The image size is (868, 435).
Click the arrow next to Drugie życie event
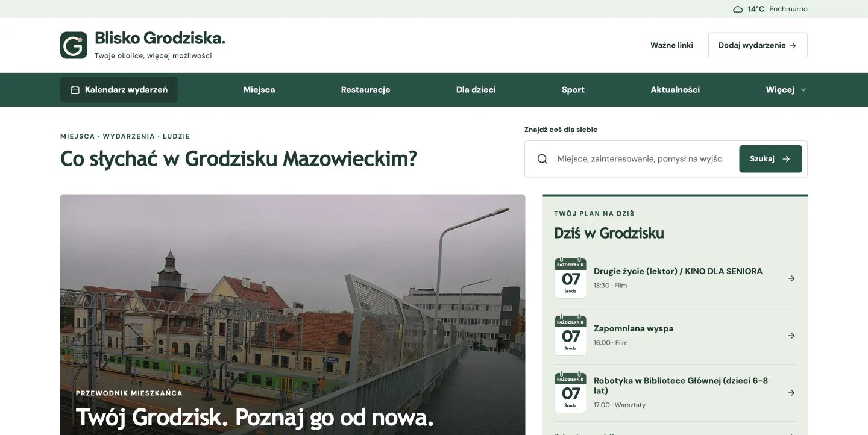[x=791, y=278]
